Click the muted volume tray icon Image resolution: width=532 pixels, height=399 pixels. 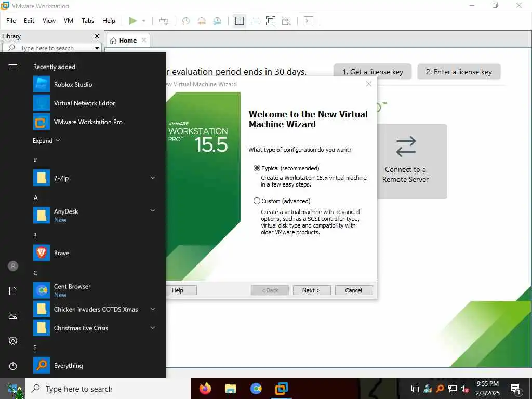click(x=465, y=389)
